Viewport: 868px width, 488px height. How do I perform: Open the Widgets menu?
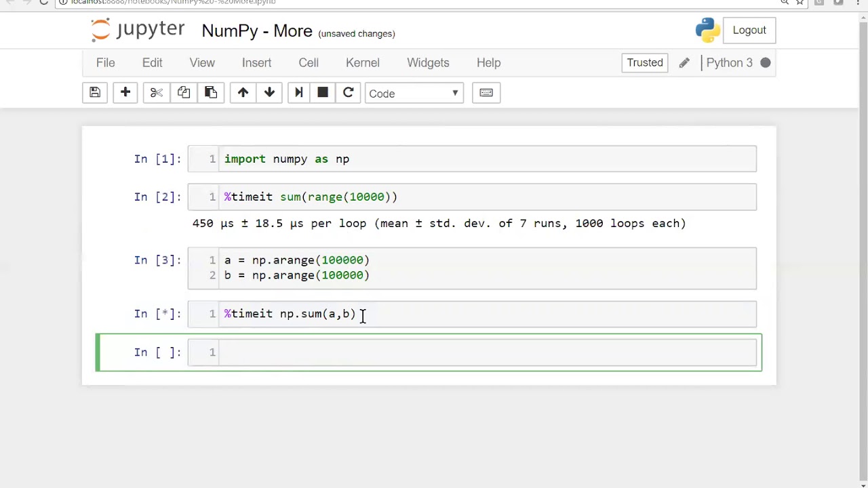(428, 63)
